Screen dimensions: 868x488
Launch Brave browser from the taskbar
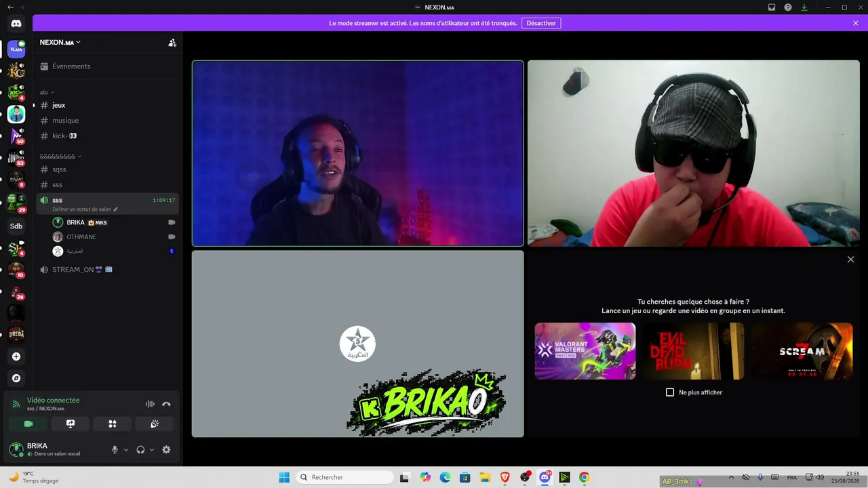(x=505, y=477)
